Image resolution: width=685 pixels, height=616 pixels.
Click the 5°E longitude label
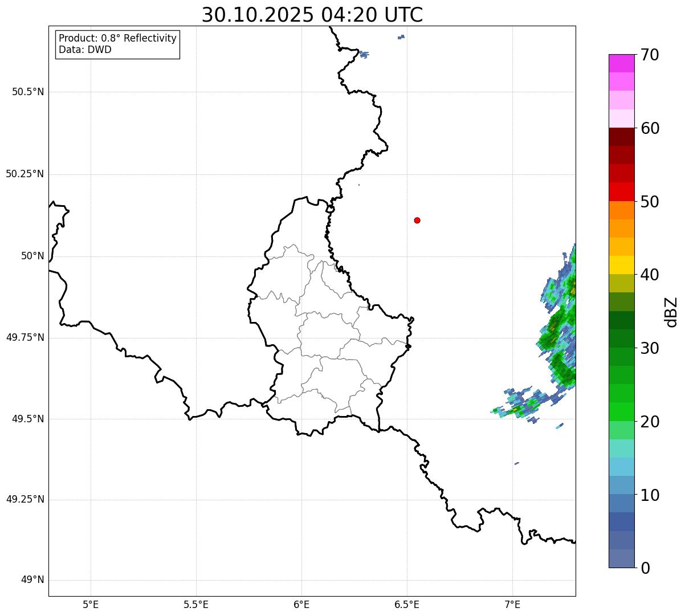(x=91, y=604)
